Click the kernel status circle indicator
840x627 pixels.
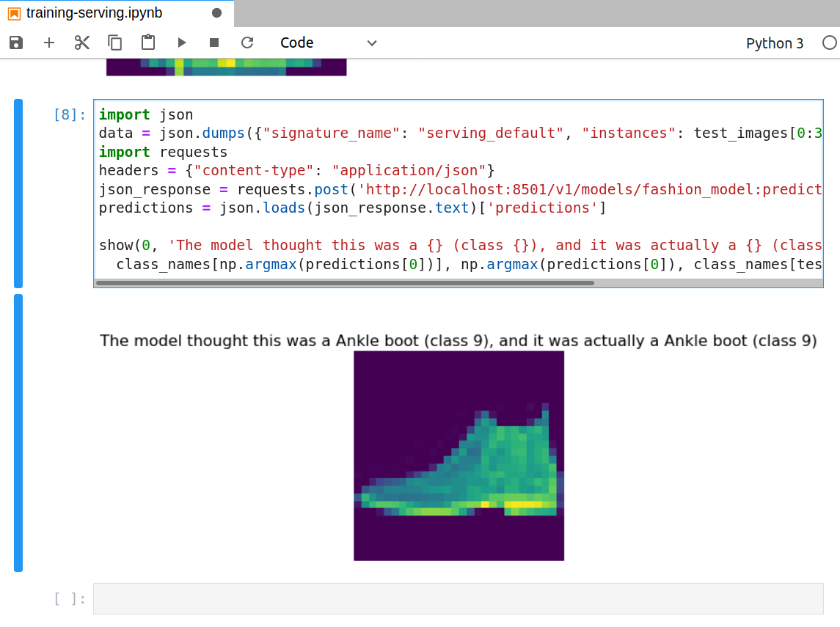[x=829, y=43]
